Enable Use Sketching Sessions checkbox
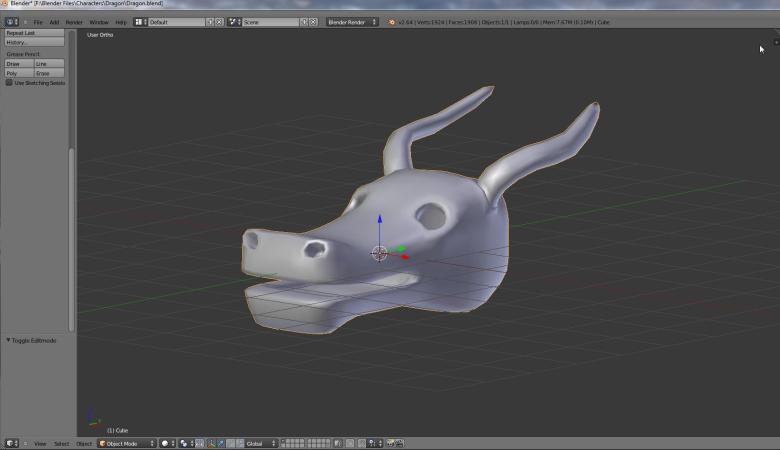 pyautogui.click(x=10, y=83)
